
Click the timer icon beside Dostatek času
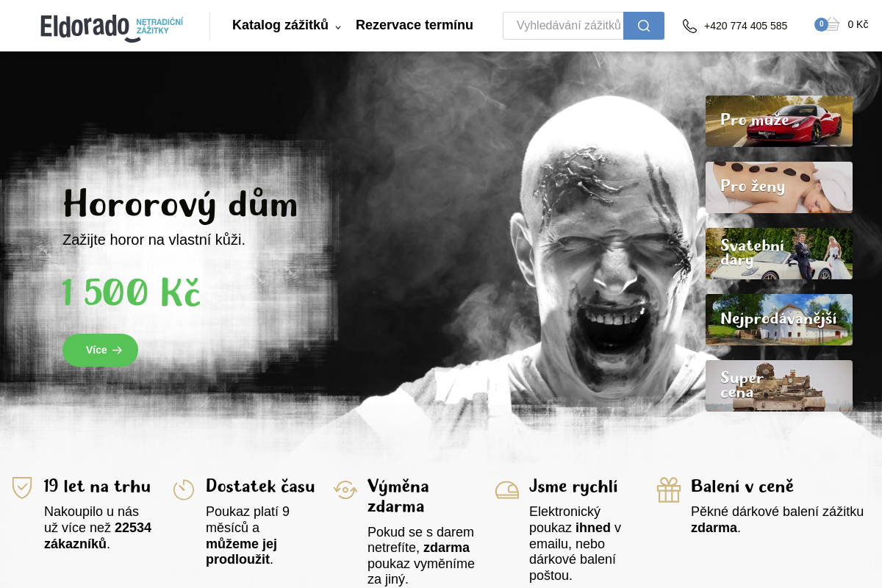pos(184,490)
